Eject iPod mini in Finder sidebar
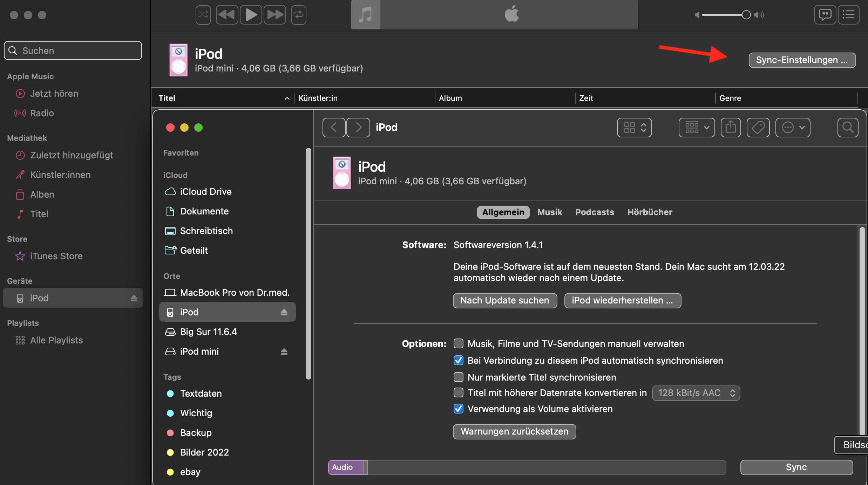This screenshot has height=485, width=868. click(x=284, y=351)
